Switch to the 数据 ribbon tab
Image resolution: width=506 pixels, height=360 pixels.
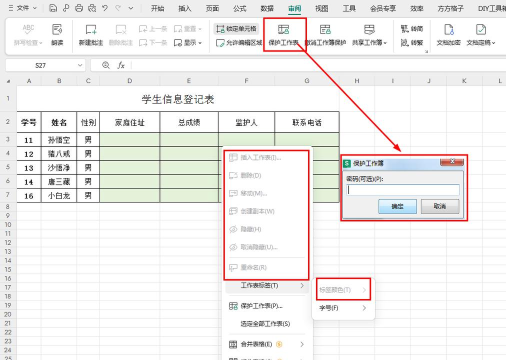coord(267,8)
